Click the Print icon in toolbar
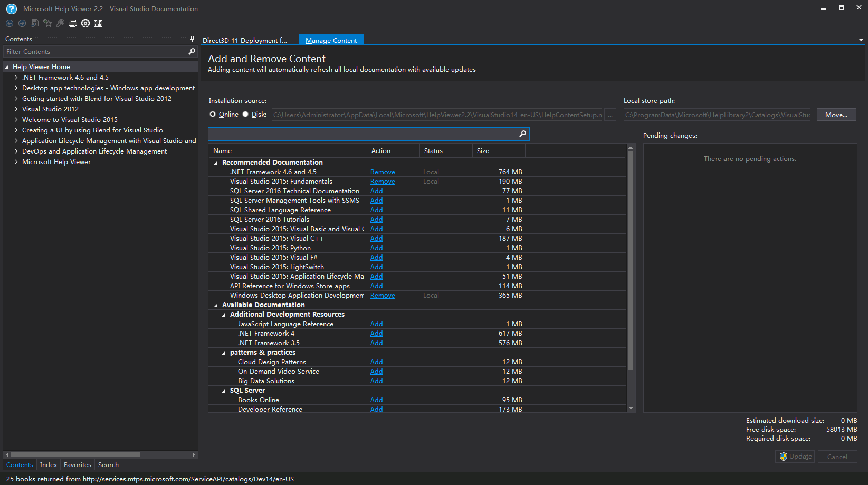868x485 pixels. pos(73,23)
